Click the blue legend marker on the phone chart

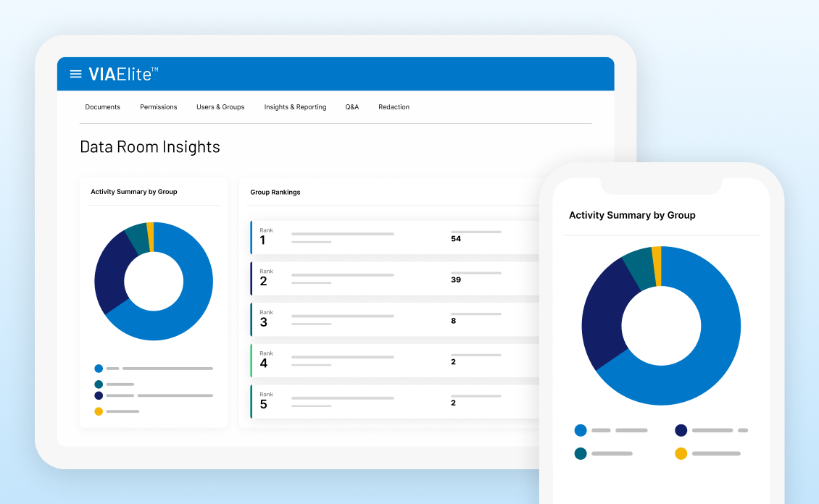click(580, 430)
